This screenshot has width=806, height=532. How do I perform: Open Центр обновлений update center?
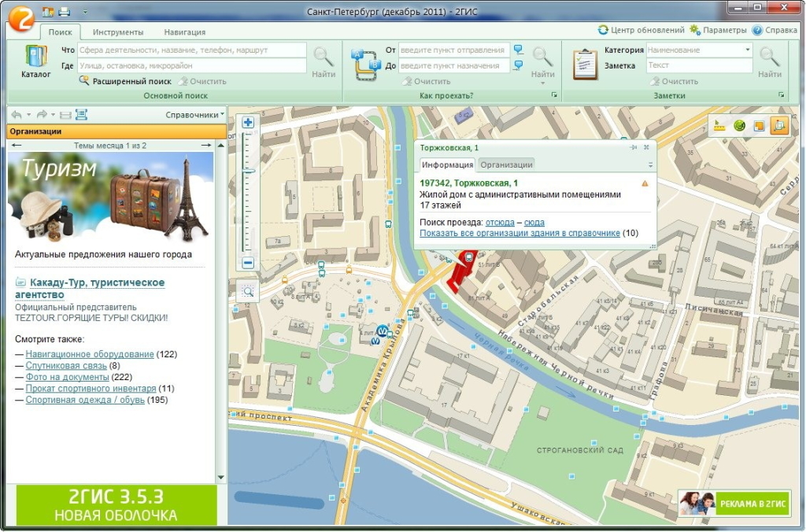pyautogui.click(x=641, y=30)
